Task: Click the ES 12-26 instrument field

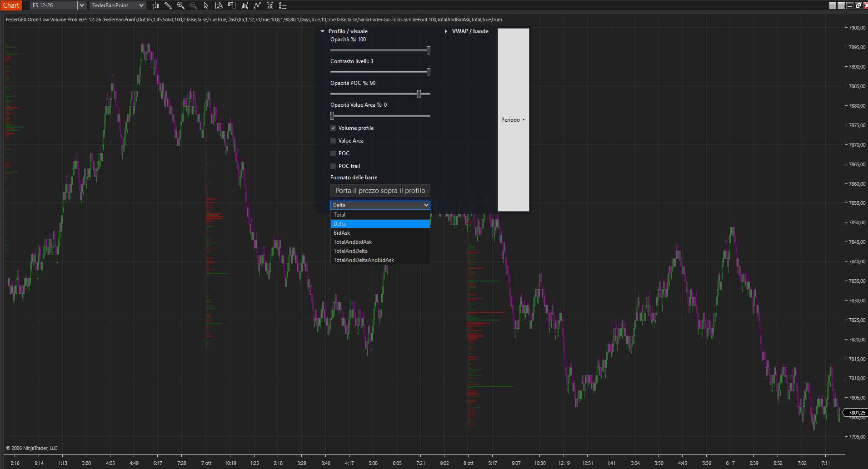Action: pyautogui.click(x=54, y=5)
